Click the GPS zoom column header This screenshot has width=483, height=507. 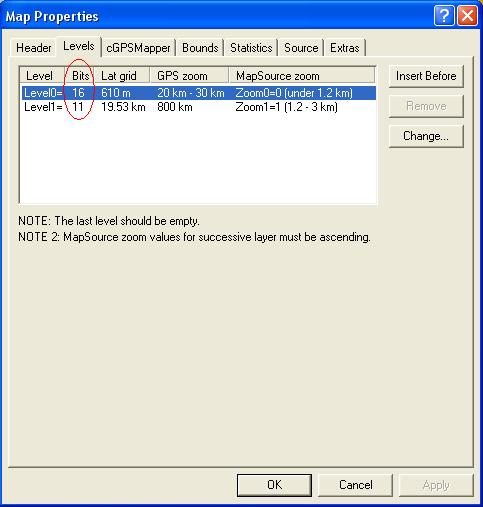click(189, 76)
